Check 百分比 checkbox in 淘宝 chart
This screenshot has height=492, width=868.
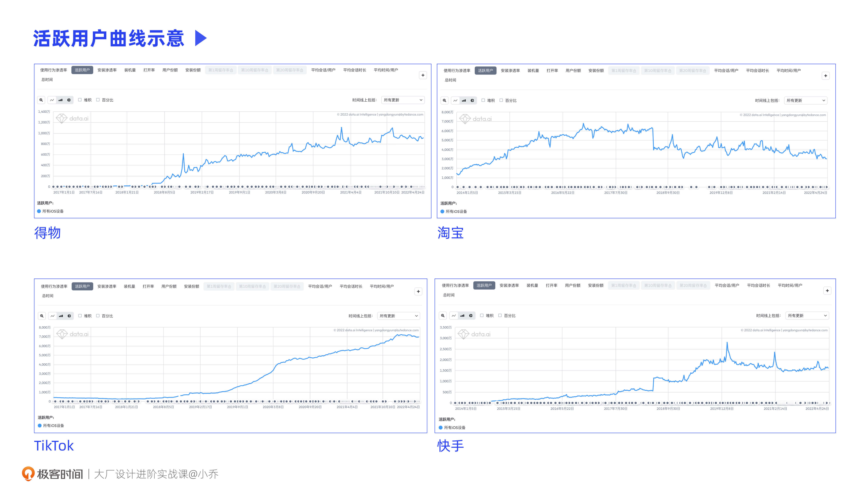click(x=501, y=100)
